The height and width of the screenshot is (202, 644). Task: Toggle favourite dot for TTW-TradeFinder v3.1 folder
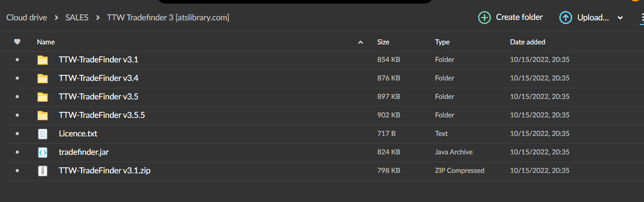pos(17,60)
